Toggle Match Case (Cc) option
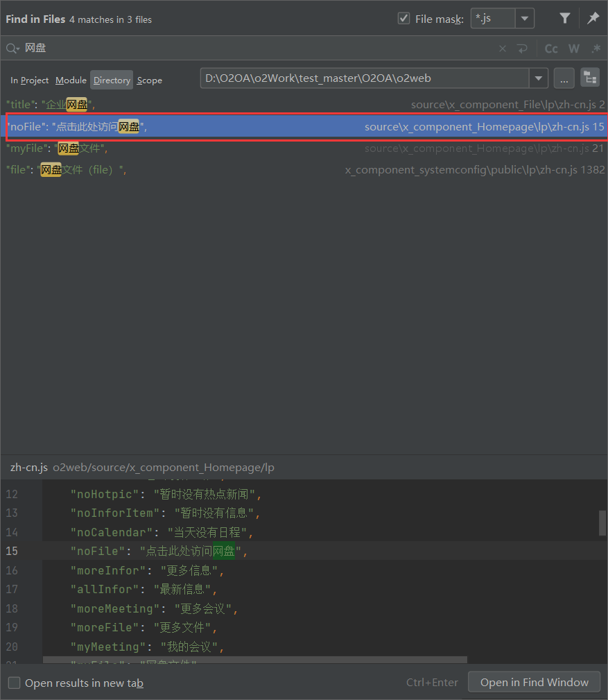Image resolution: width=608 pixels, height=700 pixels. (x=551, y=49)
